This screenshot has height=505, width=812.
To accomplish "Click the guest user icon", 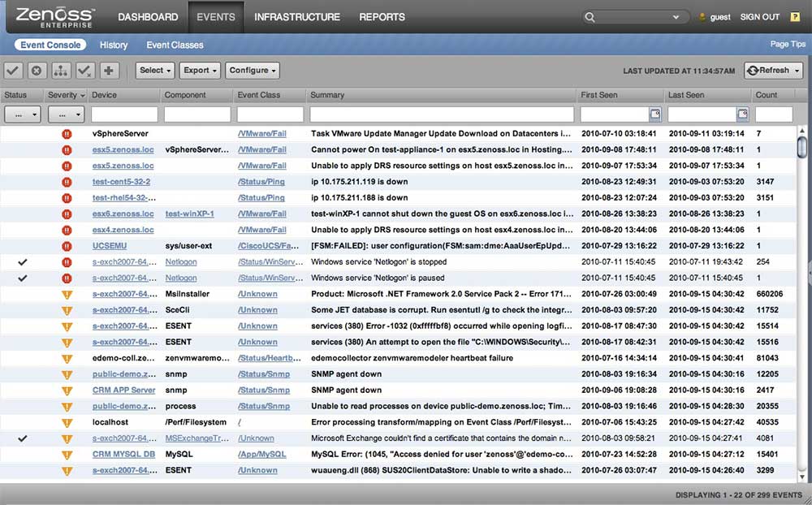I will coord(702,17).
